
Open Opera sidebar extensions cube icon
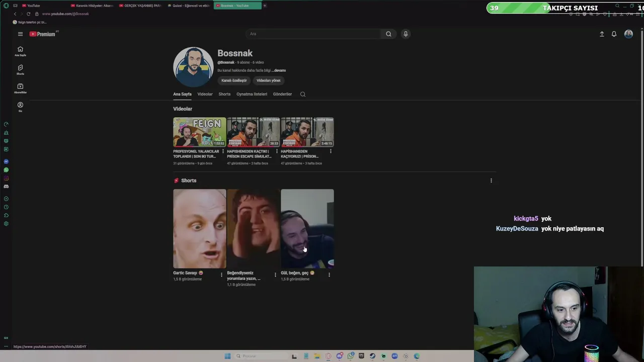(6, 215)
